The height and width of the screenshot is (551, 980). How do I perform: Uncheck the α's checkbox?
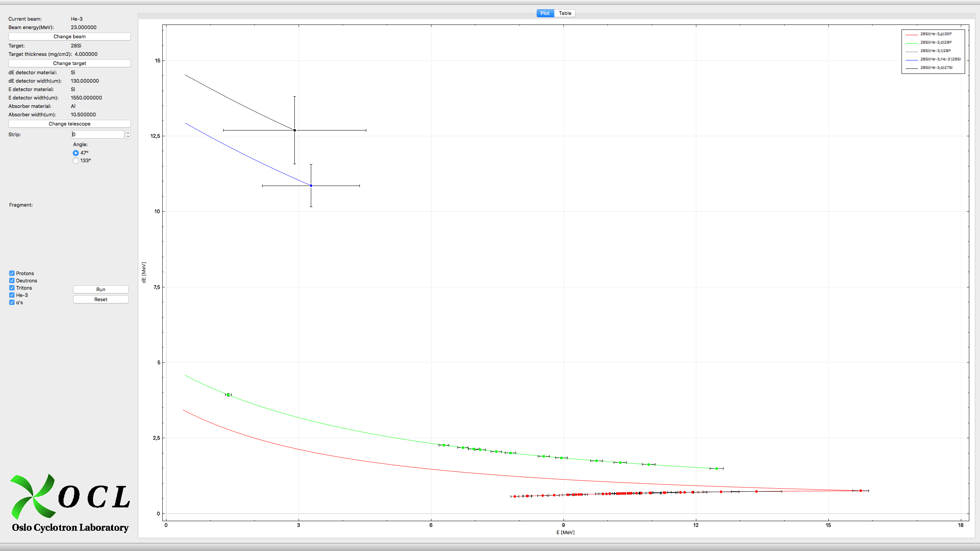(x=12, y=302)
